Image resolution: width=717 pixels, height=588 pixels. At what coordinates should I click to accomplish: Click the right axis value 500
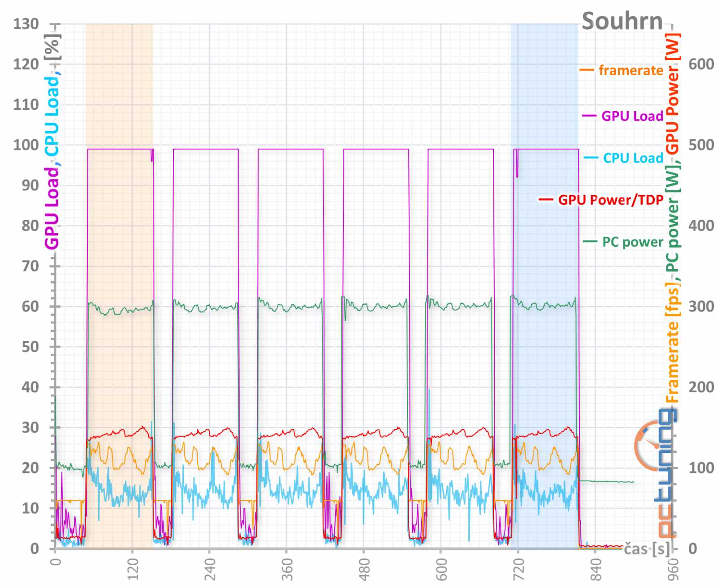[x=701, y=145]
